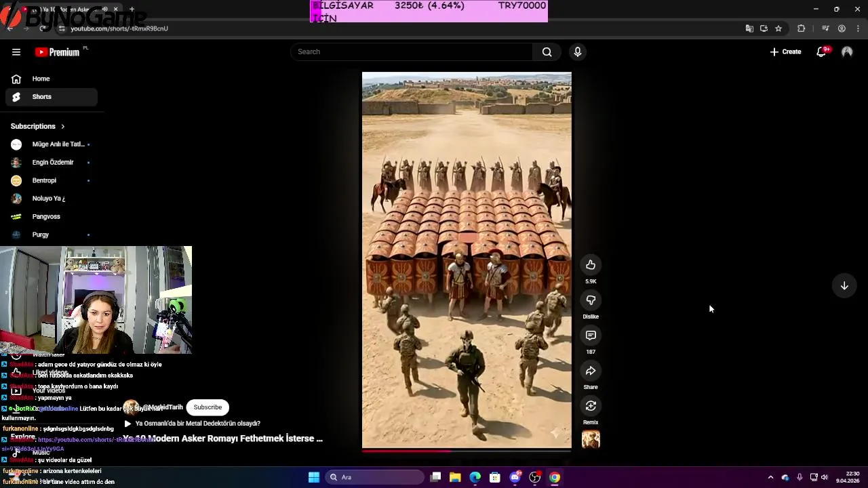Click the Short's title text
The width and height of the screenshot is (868, 488).
click(x=222, y=439)
